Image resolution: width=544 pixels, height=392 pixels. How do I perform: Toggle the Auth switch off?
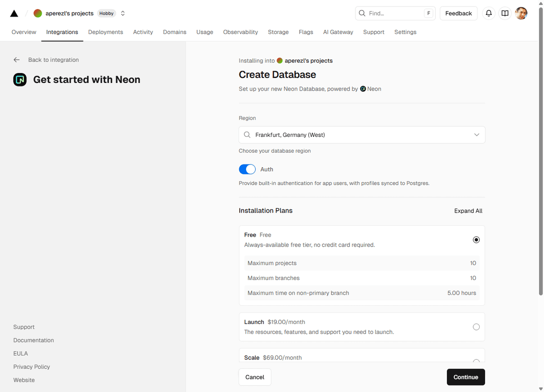247,169
